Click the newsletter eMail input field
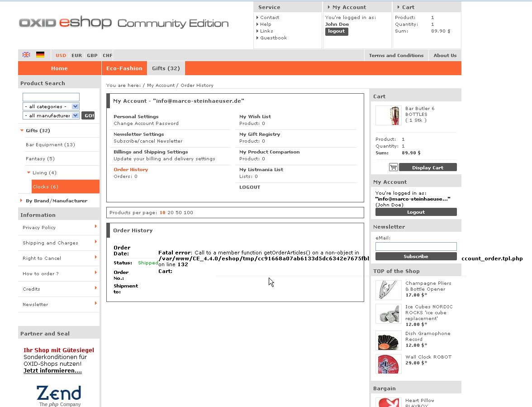The image size is (532, 407). click(416, 246)
